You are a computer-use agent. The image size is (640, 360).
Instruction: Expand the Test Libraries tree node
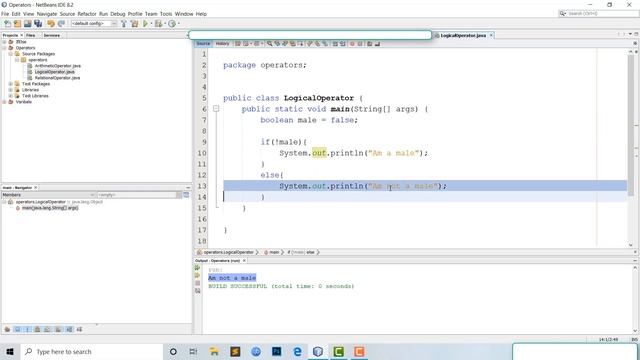(x=11, y=96)
